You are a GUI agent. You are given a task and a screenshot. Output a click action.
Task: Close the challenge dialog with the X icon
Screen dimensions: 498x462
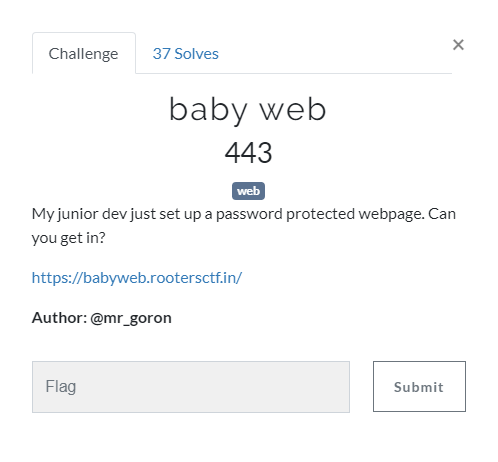point(458,45)
